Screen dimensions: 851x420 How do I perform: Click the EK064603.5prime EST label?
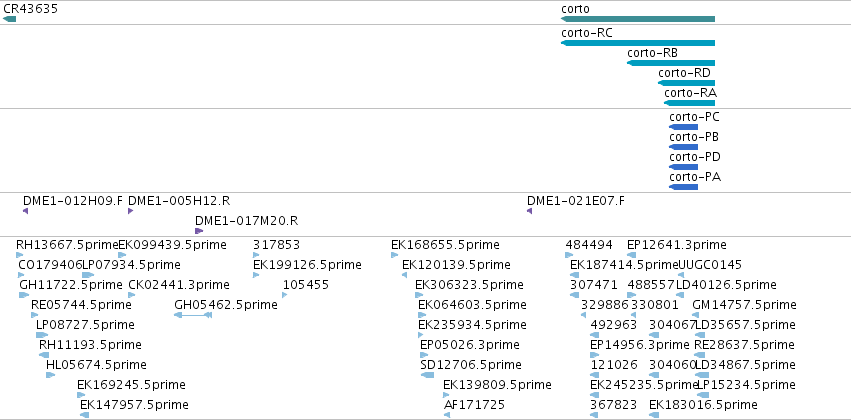(472, 305)
